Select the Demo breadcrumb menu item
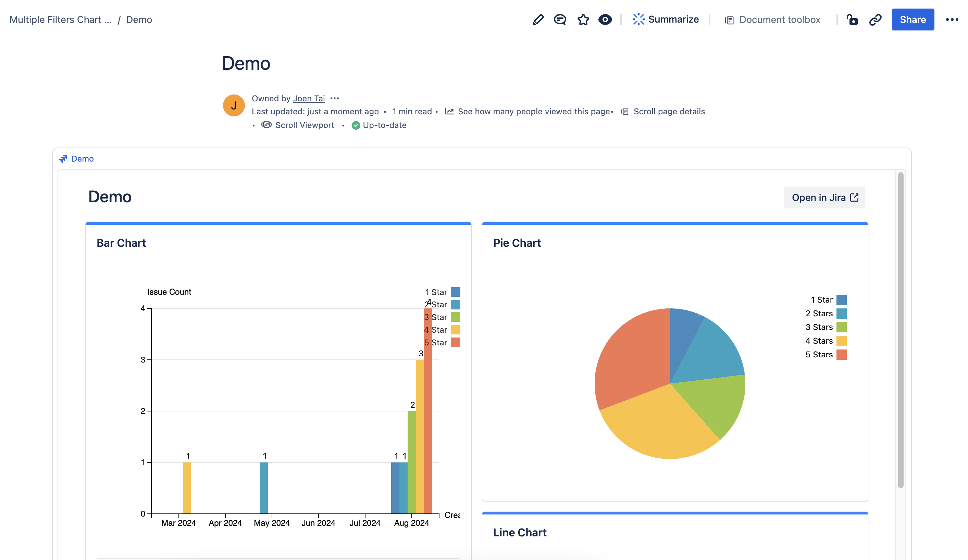968x560 pixels. [139, 19]
